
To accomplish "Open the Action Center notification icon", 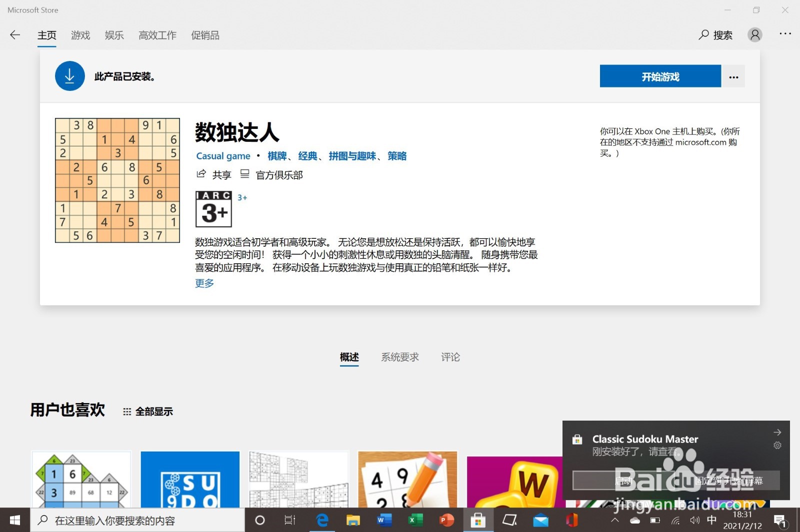I will click(780, 521).
